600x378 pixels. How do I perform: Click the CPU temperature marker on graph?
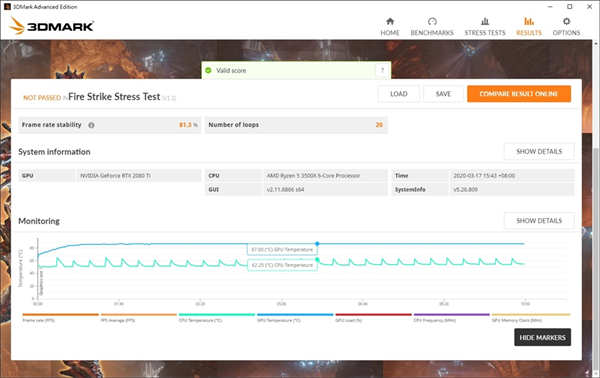point(317,260)
